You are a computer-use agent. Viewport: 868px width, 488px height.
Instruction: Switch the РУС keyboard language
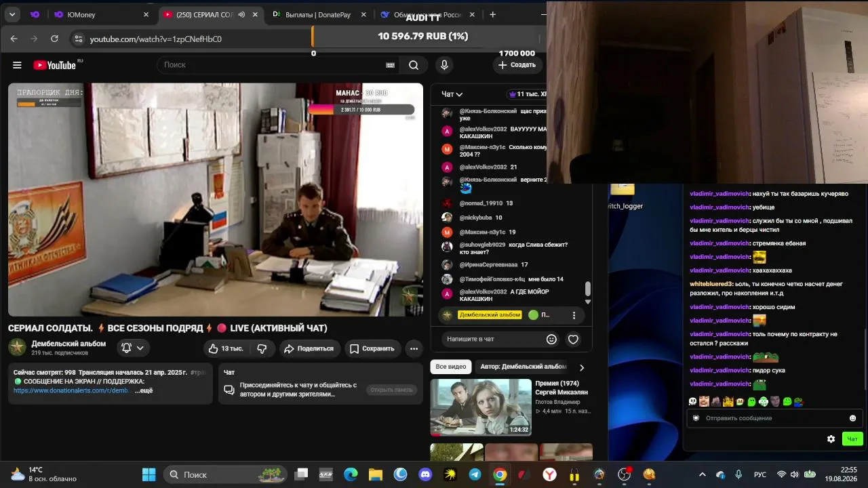[x=760, y=474]
